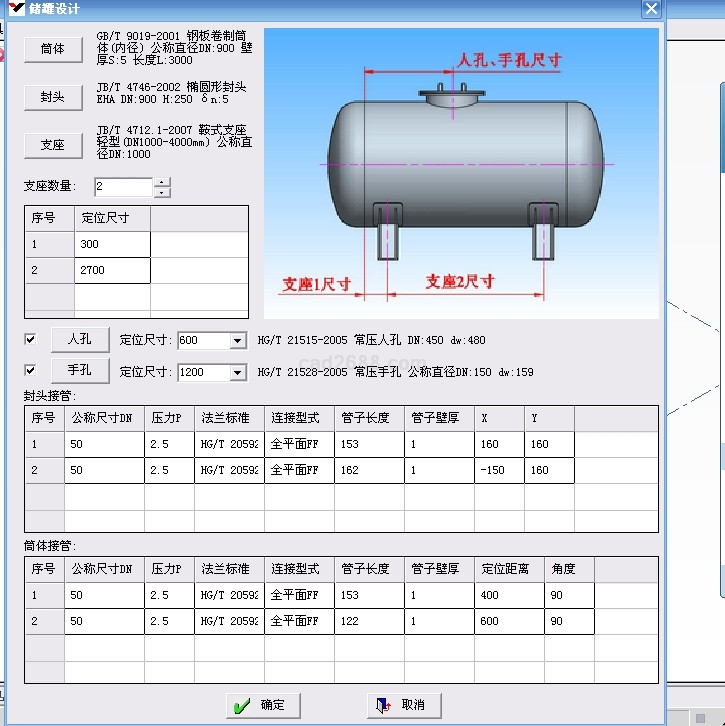
Task: Close the 储罐设计 dialog window
Action: pyautogui.click(x=651, y=9)
